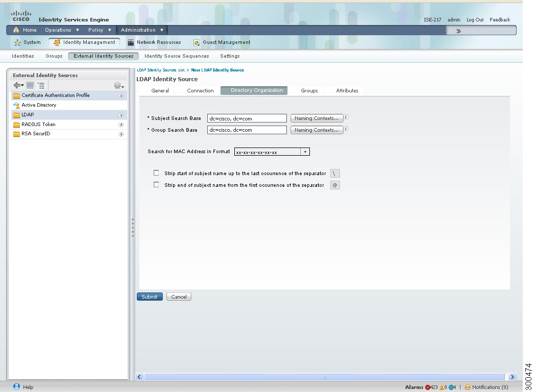Click the info alarms blue icon
The width and height of the screenshot is (533, 392).
pyautogui.click(x=451, y=387)
